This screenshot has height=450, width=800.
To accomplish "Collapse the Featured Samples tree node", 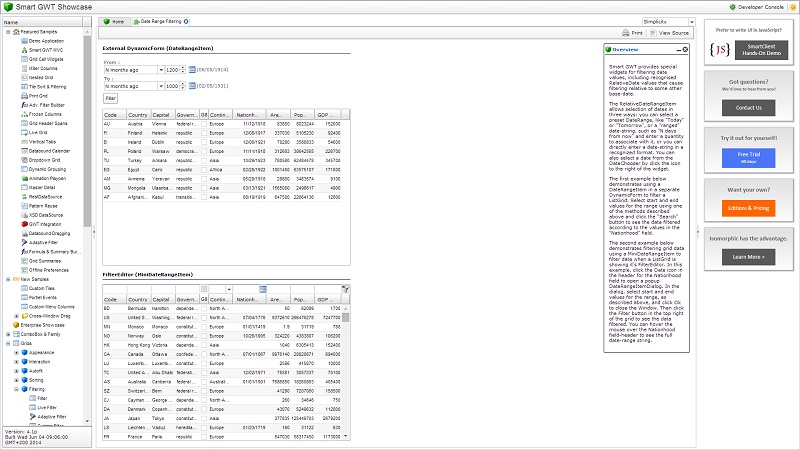I will click(x=6, y=32).
